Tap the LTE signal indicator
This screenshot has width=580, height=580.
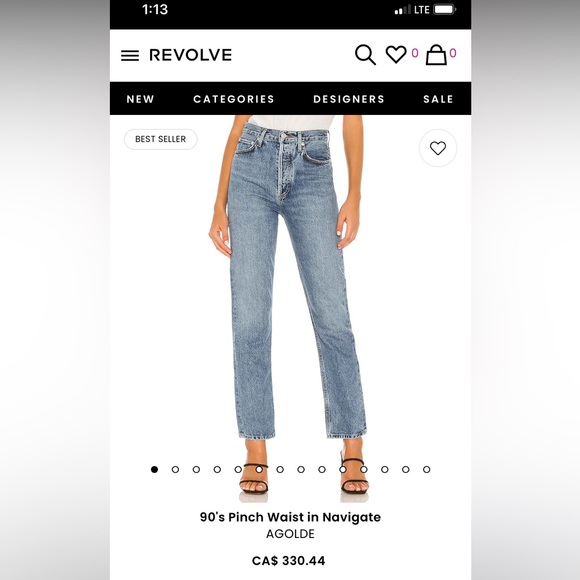[x=421, y=10]
